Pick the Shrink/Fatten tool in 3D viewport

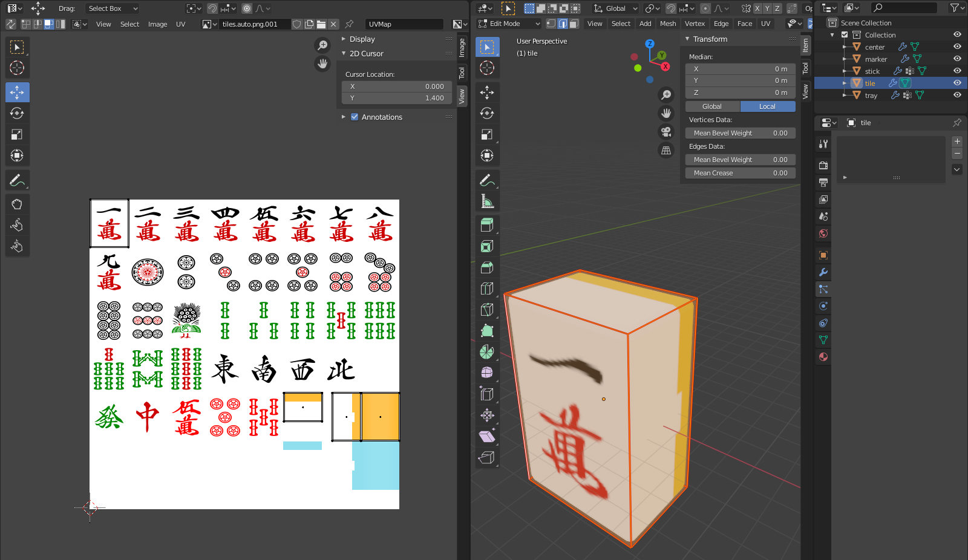[487, 415]
